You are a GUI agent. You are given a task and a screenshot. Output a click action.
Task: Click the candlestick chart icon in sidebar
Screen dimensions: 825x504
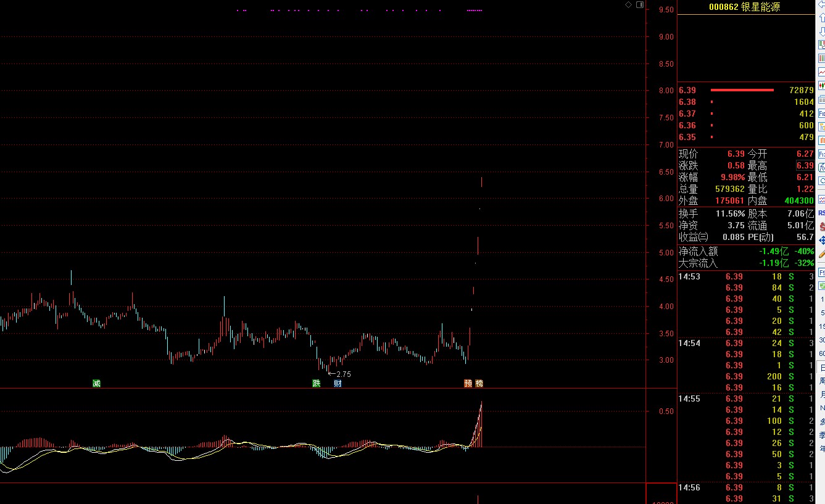(x=821, y=86)
